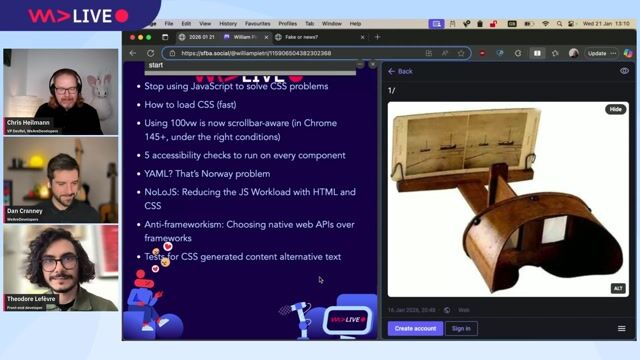640x360 pixels.
Task: Open the History menu
Action: pyautogui.click(x=228, y=24)
